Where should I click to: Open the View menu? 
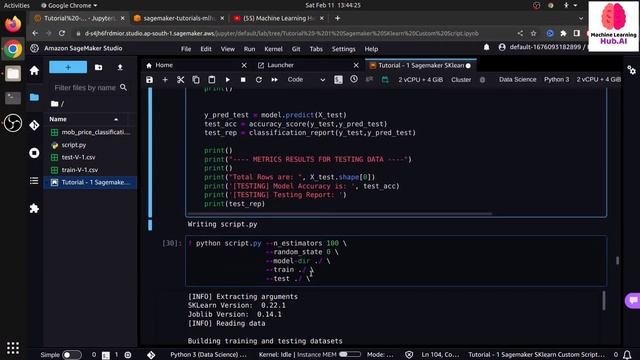(x=228, y=49)
